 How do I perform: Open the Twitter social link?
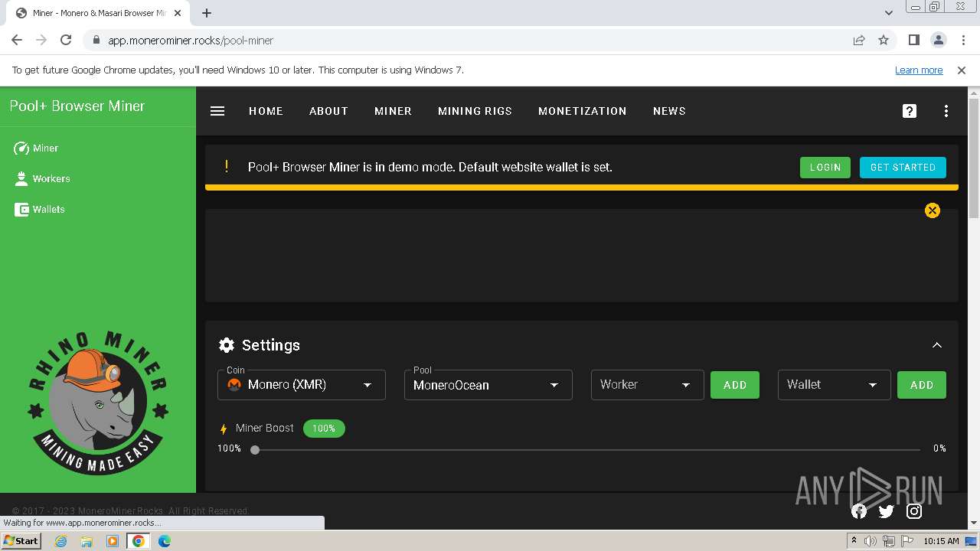(x=887, y=511)
